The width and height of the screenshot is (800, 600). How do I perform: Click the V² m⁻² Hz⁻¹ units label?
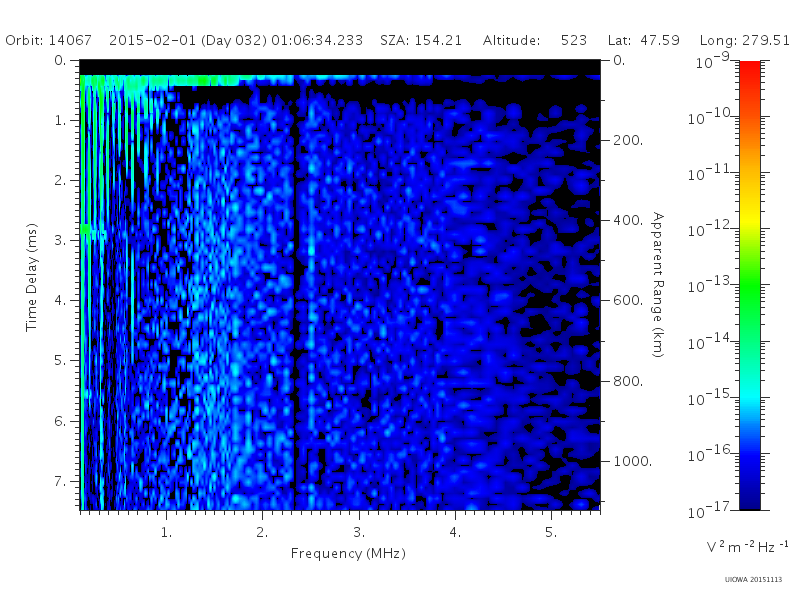pos(747,547)
